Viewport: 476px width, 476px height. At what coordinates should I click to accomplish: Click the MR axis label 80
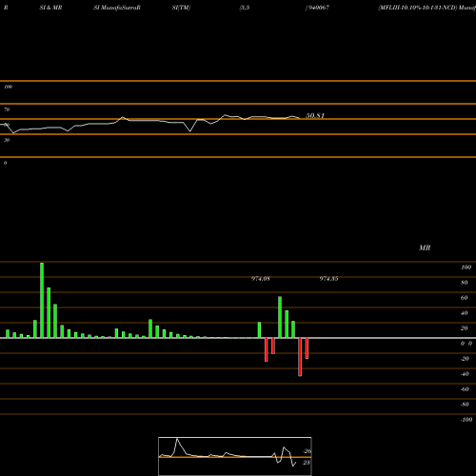[x=465, y=283]
